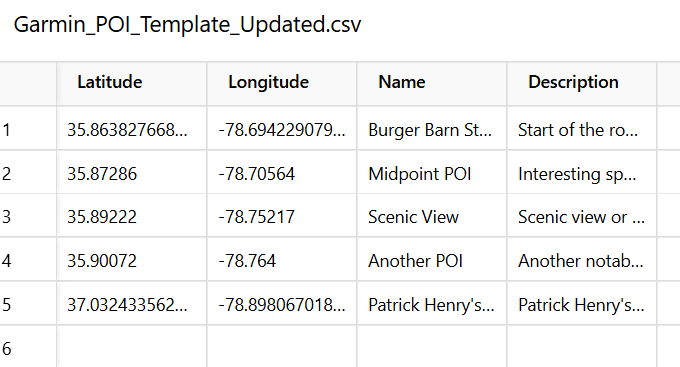Select the Name column header
Image resolution: width=680 pixels, height=367 pixels.
(432, 83)
